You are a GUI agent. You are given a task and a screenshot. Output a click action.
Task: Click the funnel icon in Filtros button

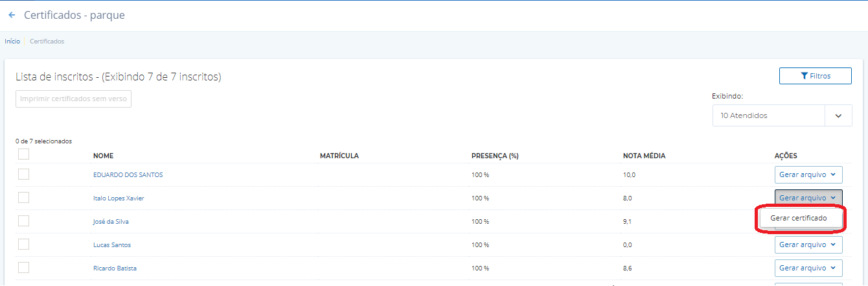[x=804, y=76]
